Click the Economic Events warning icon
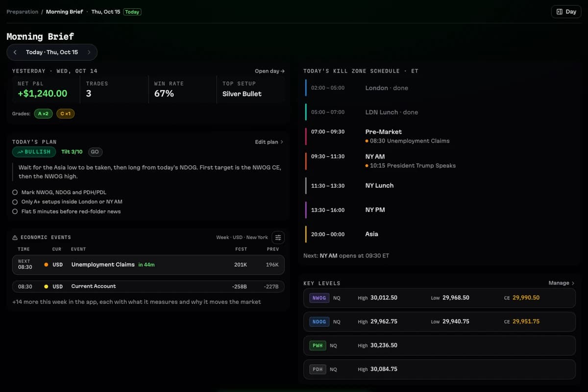The width and height of the screenshot is (588, 392). click(x=15, y=238)
